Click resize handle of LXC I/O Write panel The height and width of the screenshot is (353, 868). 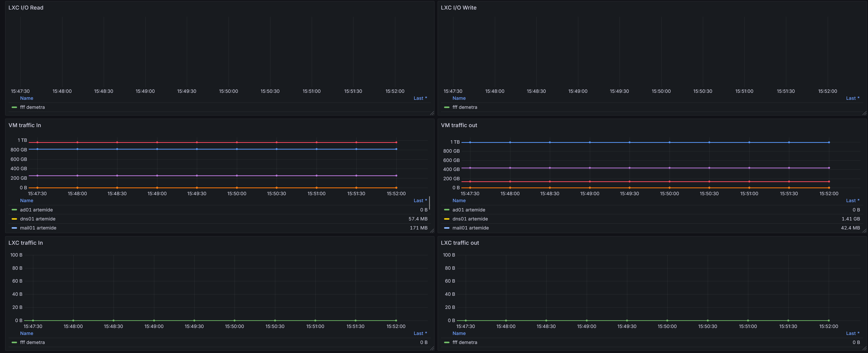click(864, 113)
